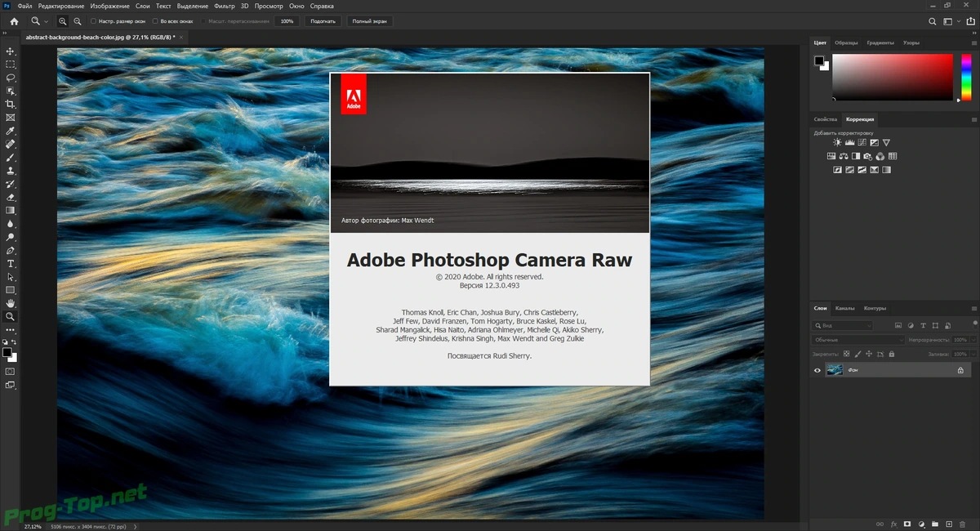Screen dimensions: 980x531
Task: Toggle lock position icon
Action: click(x=868, y=355)
